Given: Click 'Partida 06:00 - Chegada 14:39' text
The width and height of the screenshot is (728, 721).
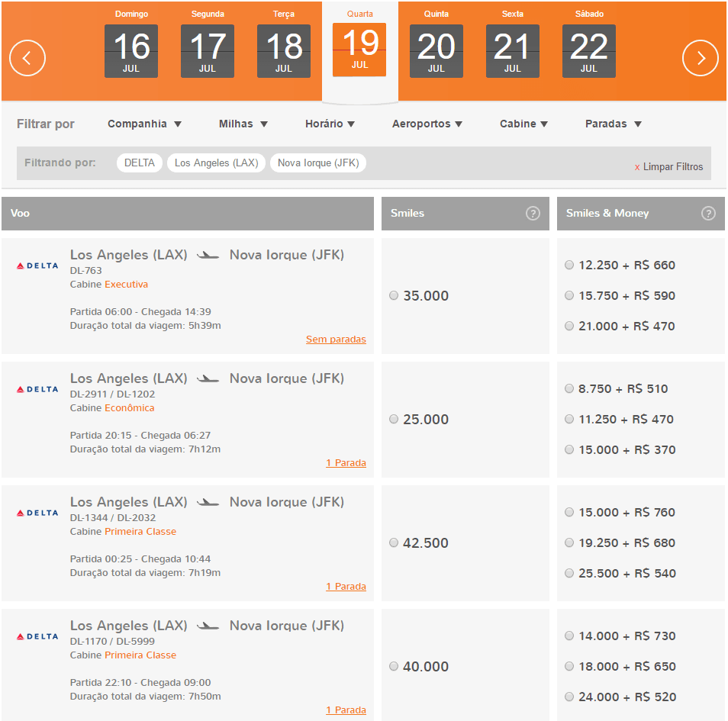Looking at the screenshot, I should 140,311.
